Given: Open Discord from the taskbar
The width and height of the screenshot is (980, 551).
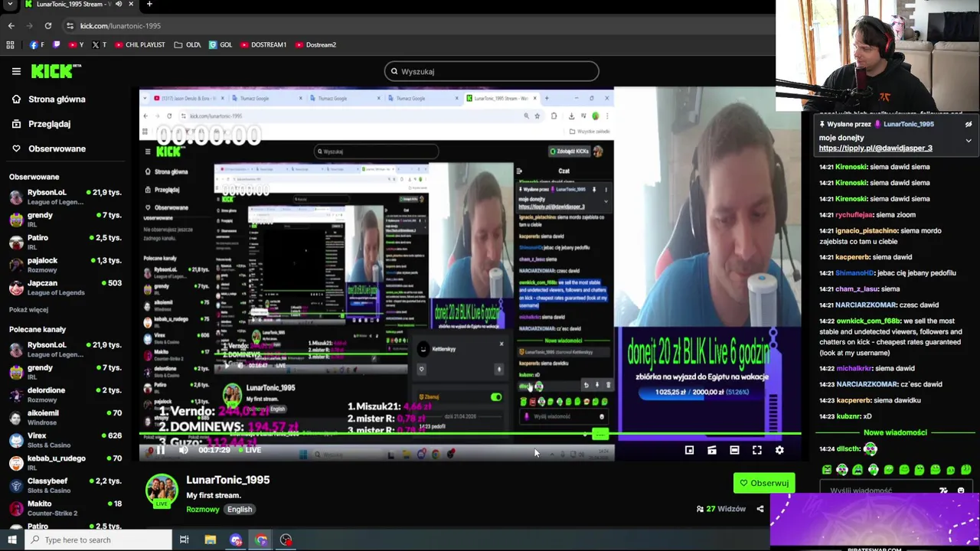Looking at the screenshot, I should pyautogui.click(x=236, y=540).
